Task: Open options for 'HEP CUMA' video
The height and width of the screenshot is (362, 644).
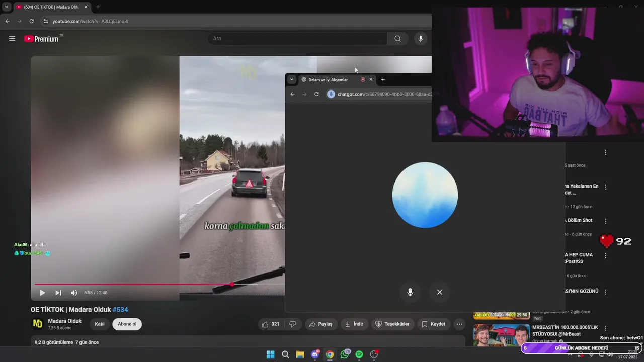Action: point(606,256)
